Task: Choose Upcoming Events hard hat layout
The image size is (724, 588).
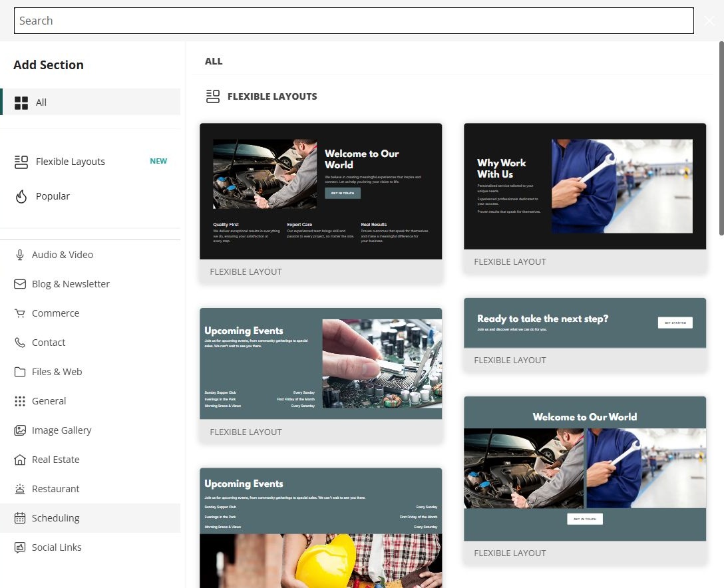Action: click(x=321, y=528)
